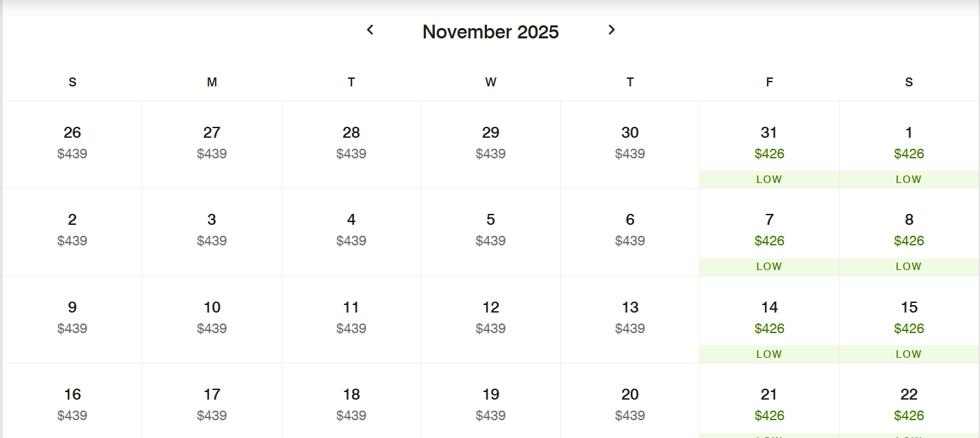Pick November 1 priced at $426
This screenshot has width=980, height=438.
point(909,145)
